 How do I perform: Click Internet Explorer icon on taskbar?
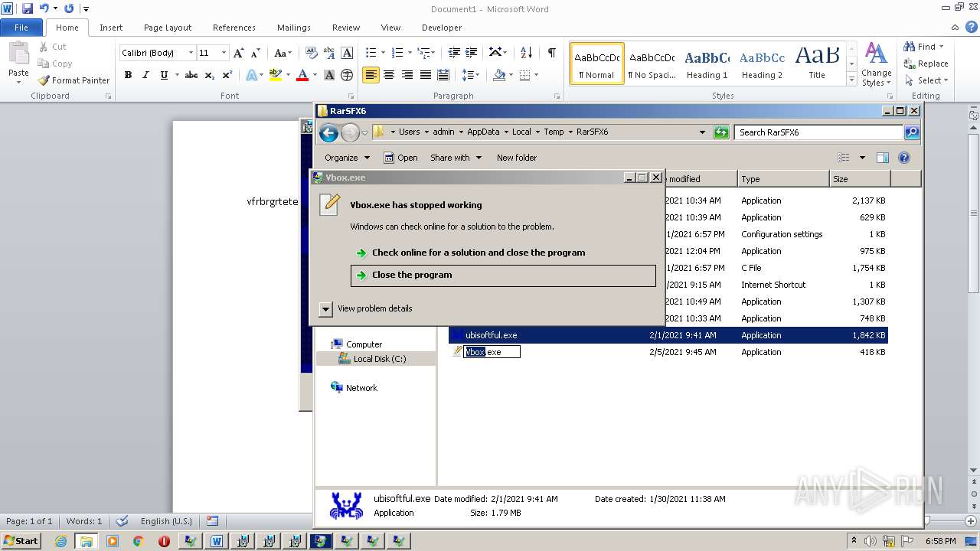pyautogui.click(x=61, y=541)
